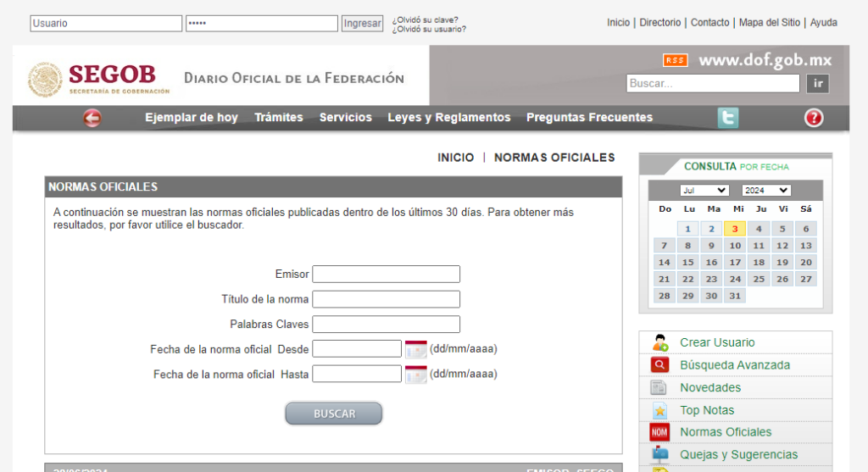Open the Inicio top link

pos(618,23)
